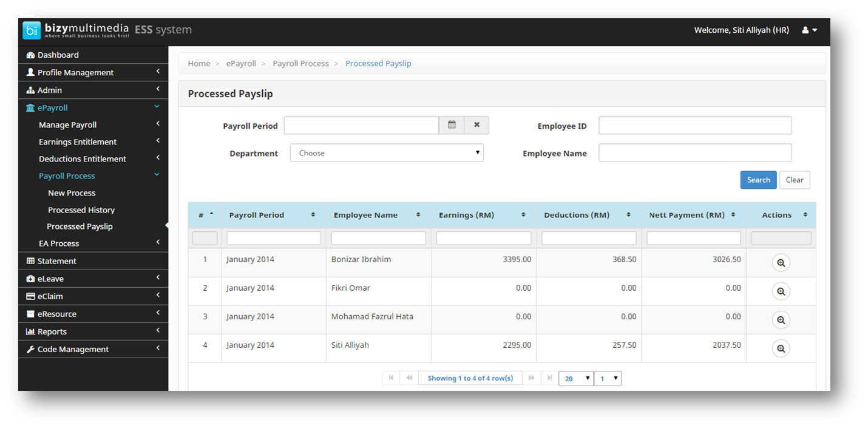Click the Clear button
This screenshot has width=868, height=428.
tap(794, 180)
